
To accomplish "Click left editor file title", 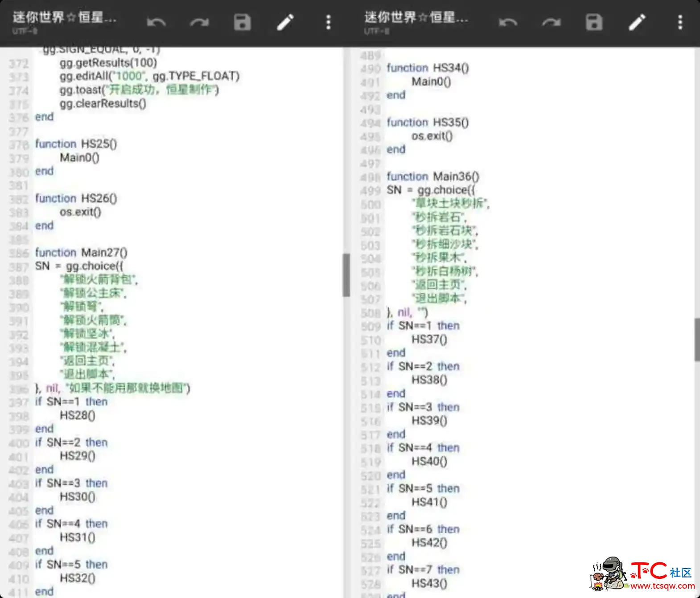I will point(65,17).
